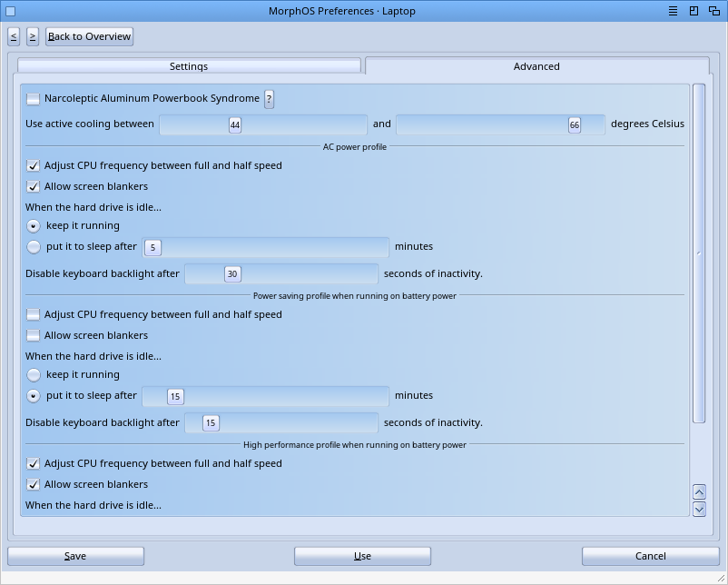Click the lower cooling temperature slider knob 44
The image size is (728, 585).
coord(235,125)
